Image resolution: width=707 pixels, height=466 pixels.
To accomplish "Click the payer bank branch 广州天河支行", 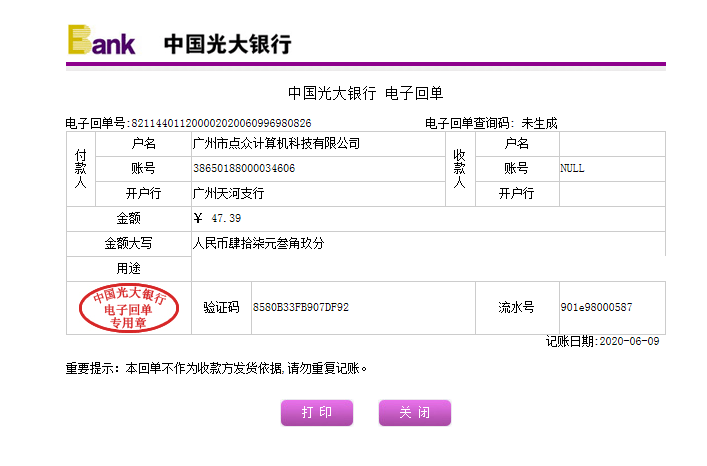I will (x=228, y=193).
